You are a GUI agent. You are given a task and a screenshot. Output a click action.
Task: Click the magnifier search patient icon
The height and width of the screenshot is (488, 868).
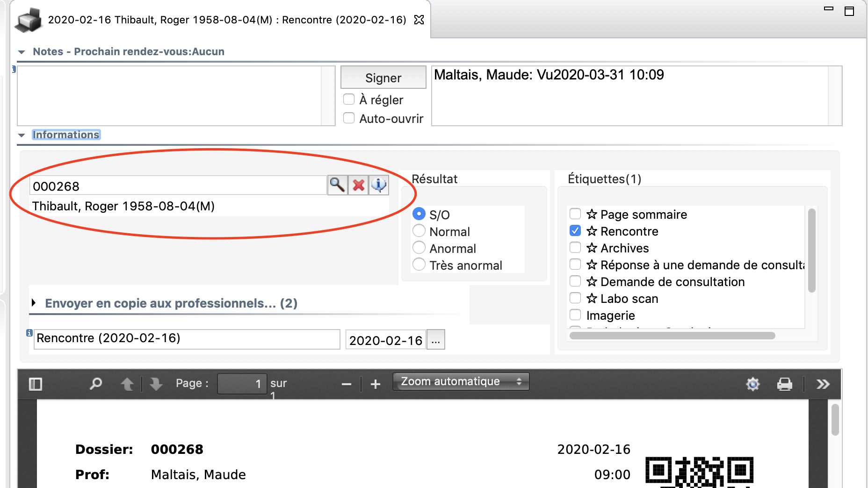[x=337, y=186]
